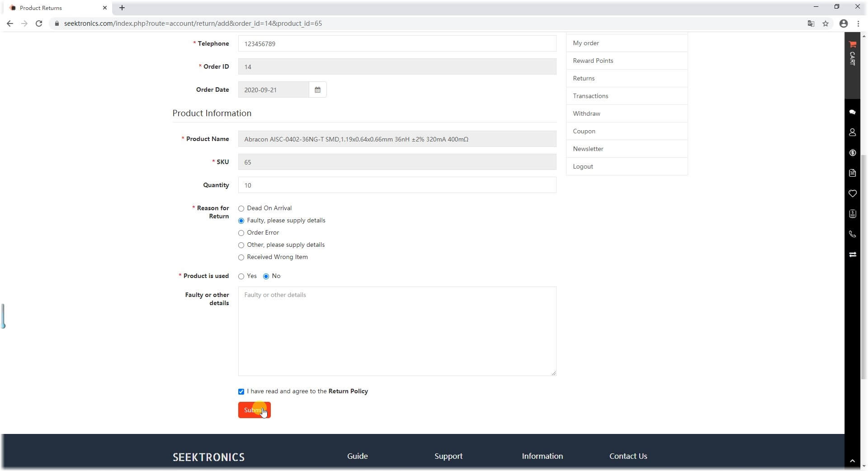The width and height of the screenshot is (868, 471).
Task: Click the Order Date input field
Action: click(274, 89)
